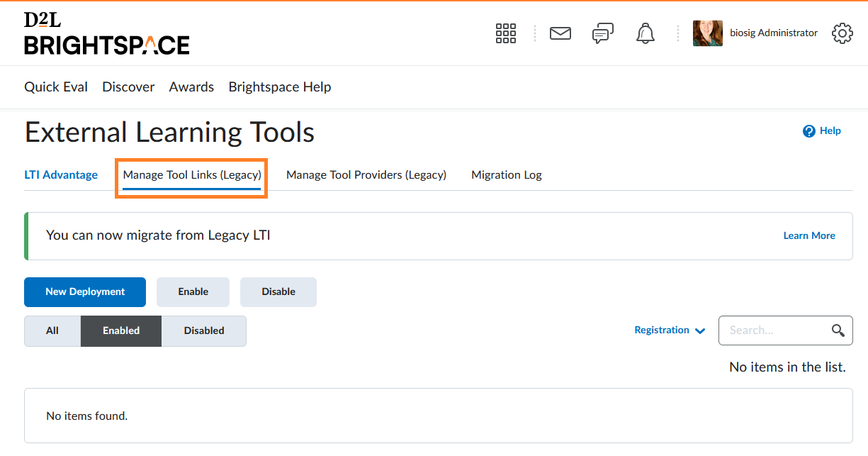The height and width of the screenshot is (456, 868).
Task: Click 'You can now migrate from Legacy LTI' text
Action: 158,235
